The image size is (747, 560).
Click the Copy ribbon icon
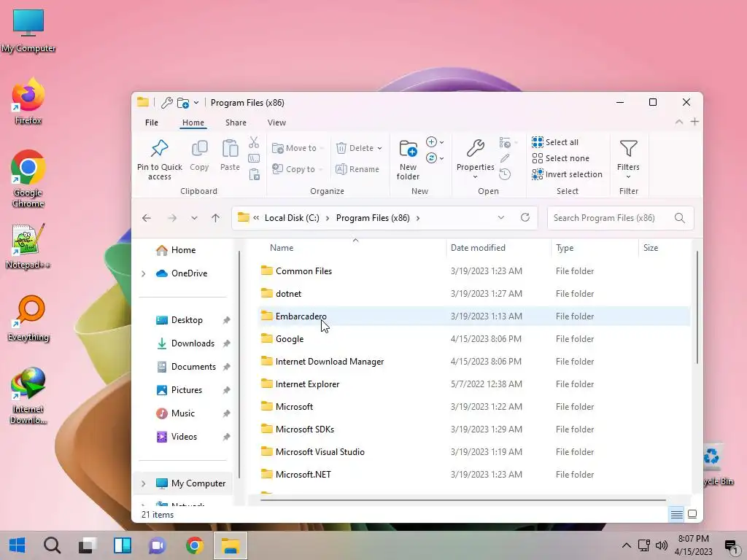199,148
